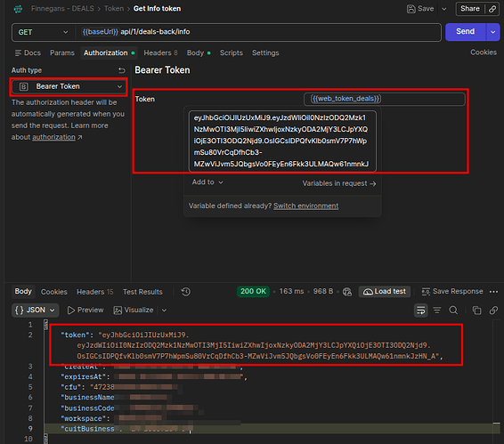Search the response with magnifier icon
This screenshot has height=444, width=504.
click(x=453, y=310)
